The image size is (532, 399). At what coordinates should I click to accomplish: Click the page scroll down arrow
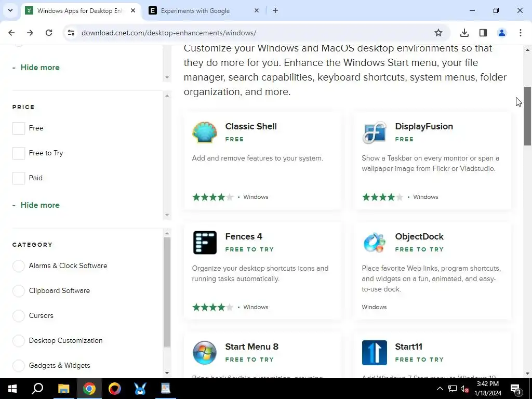click(x=527, y=374)
